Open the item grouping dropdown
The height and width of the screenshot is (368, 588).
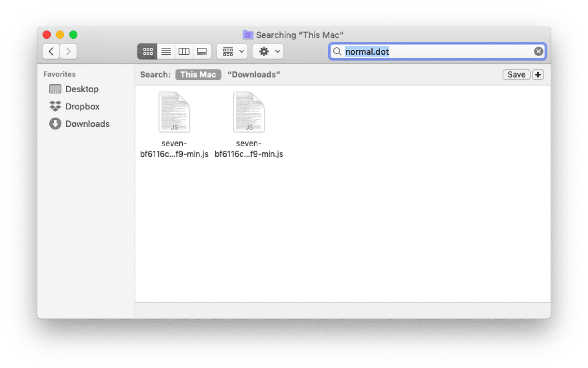(232, 51)
